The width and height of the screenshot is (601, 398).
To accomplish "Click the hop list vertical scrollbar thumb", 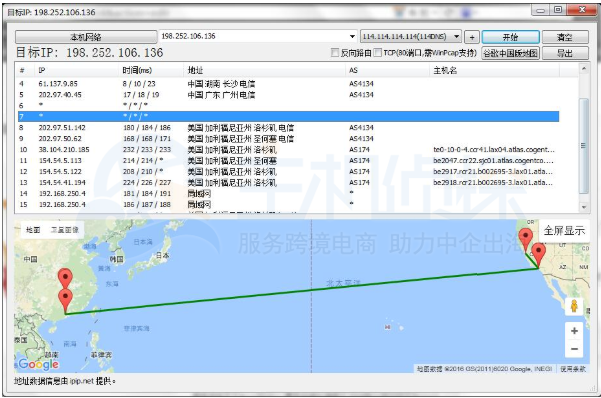I will click(584, 146).
